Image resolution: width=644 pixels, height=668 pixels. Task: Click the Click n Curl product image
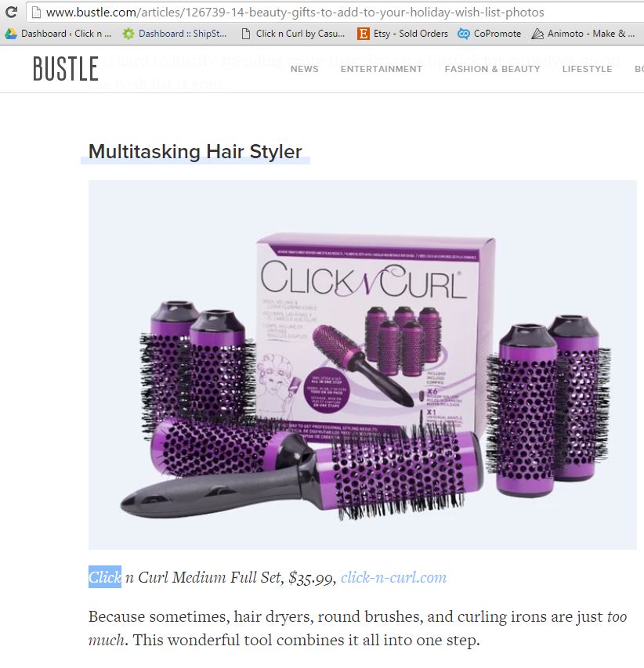click(362, 365)
